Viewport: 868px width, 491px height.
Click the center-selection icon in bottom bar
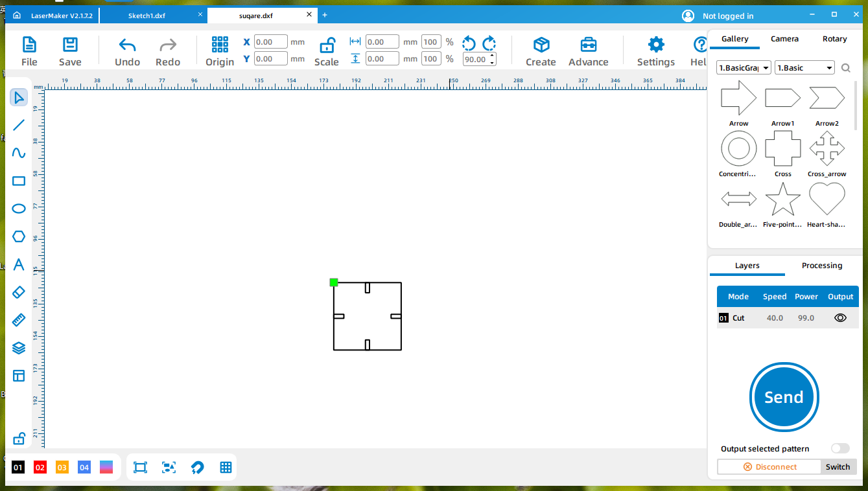click(x=169, y=467)
